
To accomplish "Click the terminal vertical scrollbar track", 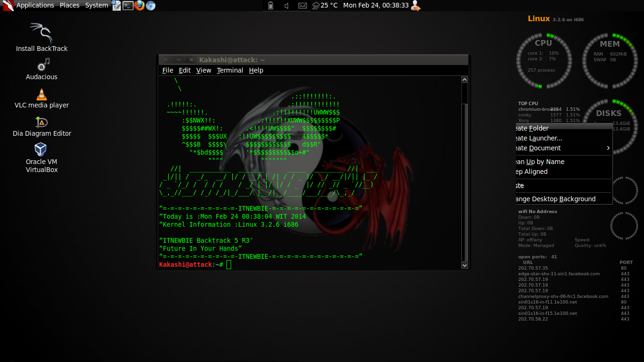I will click(465, 173).
